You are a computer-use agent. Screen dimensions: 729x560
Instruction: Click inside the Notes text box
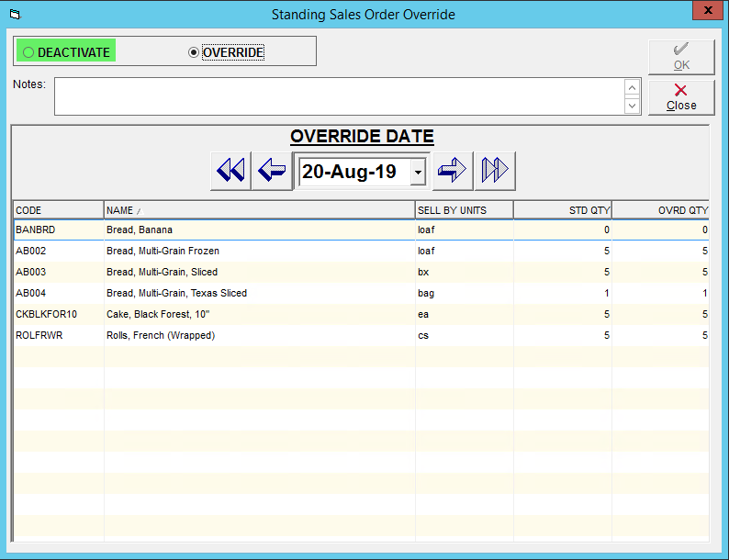(x=339, y=96)
